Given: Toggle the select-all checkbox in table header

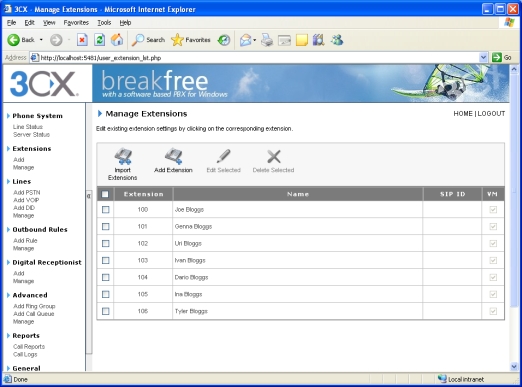Looking at the screenshot, I should click(x=105, y=194).
